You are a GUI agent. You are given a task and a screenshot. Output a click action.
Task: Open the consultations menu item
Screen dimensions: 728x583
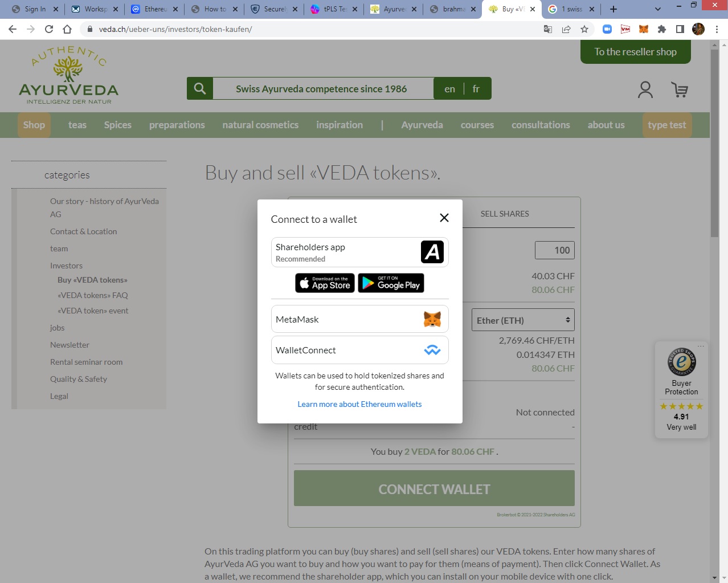pos(541,125)
